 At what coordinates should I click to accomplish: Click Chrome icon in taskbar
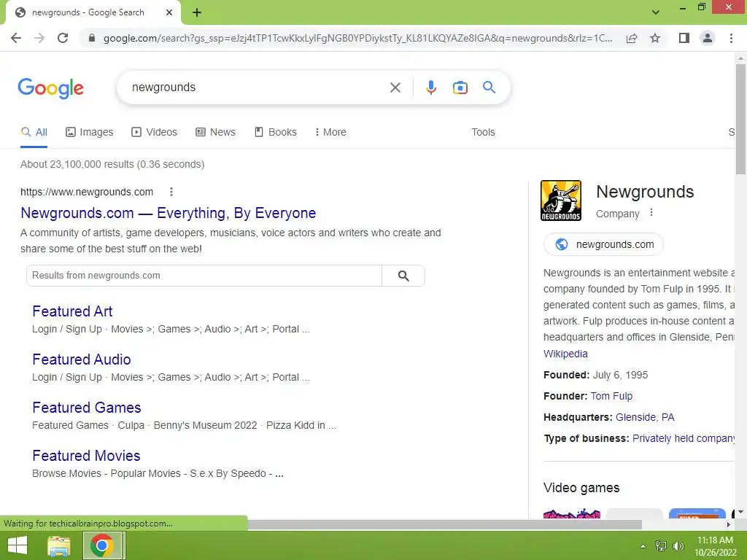(101, 545)
